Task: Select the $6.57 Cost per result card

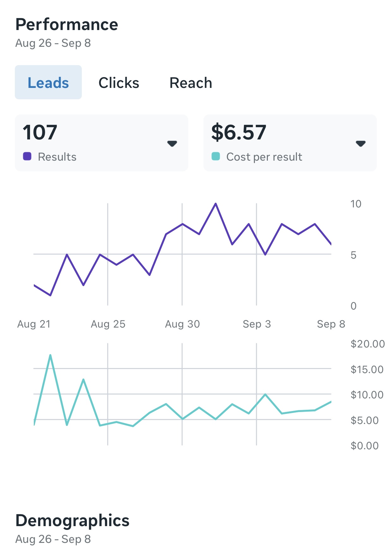Action: click(290, 142)
